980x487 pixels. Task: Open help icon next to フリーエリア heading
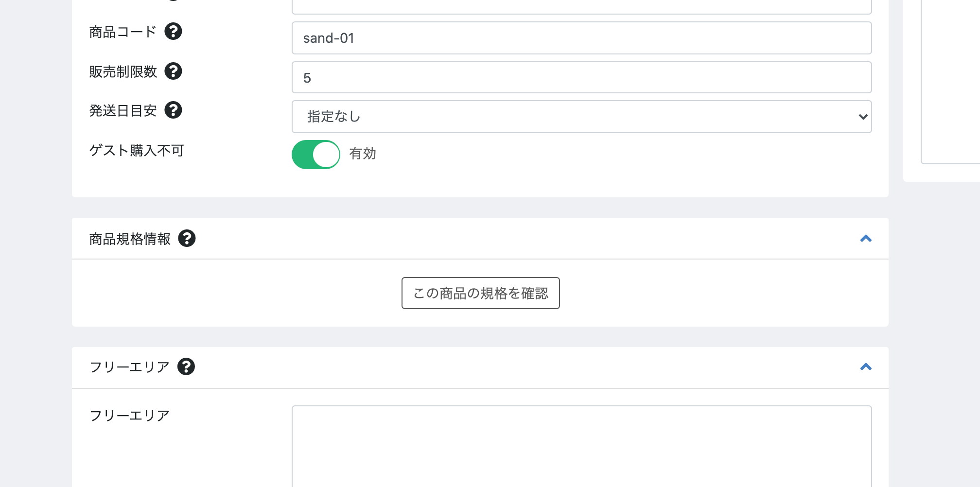pyautogui.click(x=186, y=367)
